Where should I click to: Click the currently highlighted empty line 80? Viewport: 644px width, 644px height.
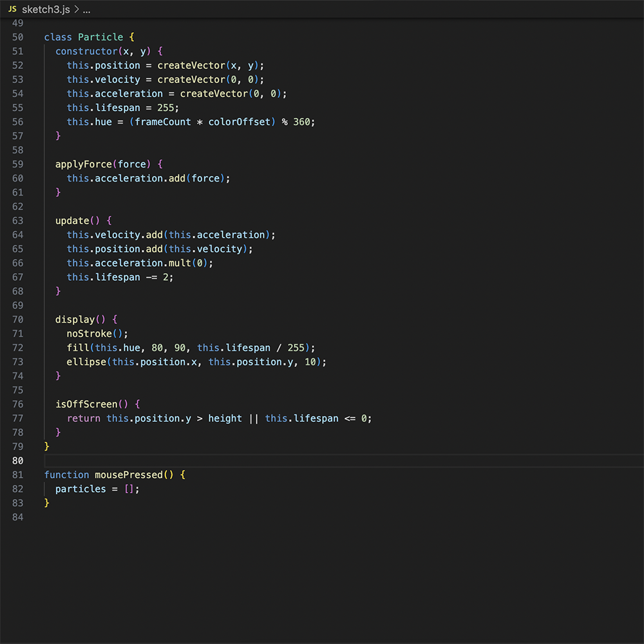click(x=193, y=460)
